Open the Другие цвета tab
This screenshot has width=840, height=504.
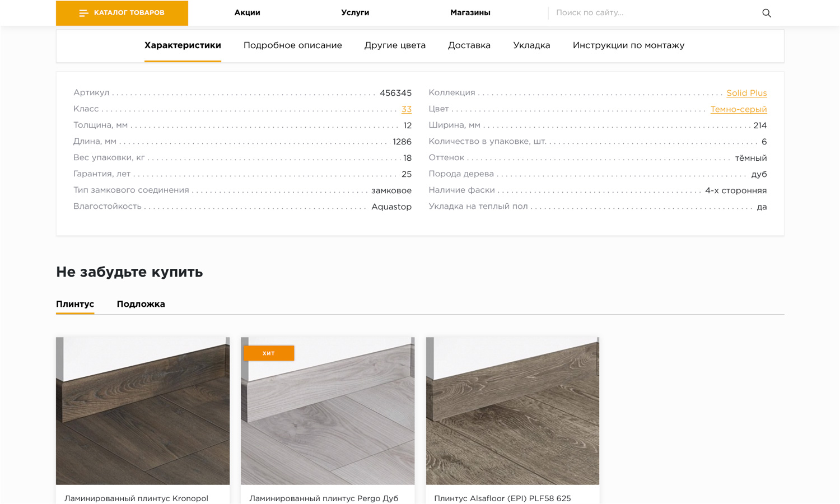click(x=395, y=45)
